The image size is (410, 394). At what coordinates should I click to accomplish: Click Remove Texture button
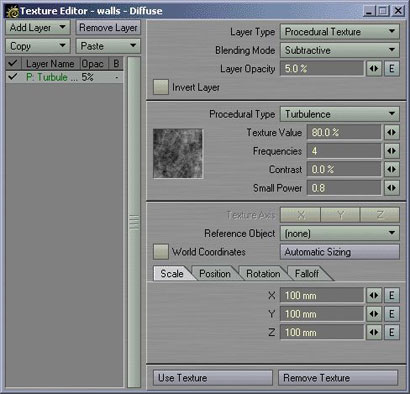click(x=338, y=378)
